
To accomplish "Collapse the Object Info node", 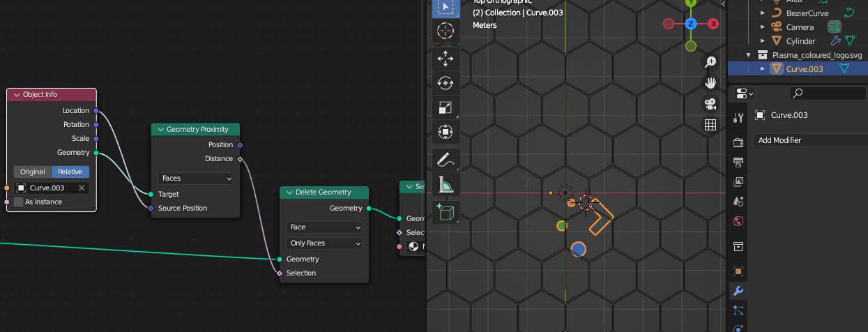I will tap(17, 95).
